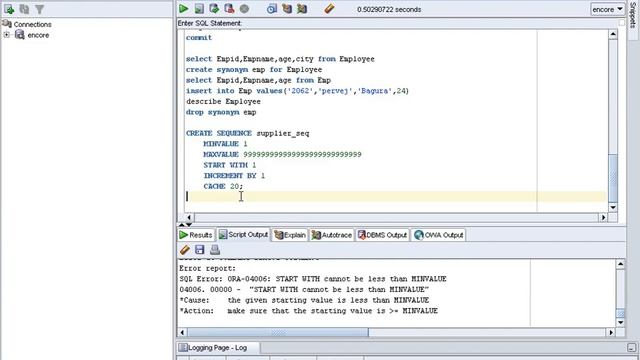The image size is (640, 360).
Task: Click the 'START WITH 1' line
Action: pyautogui.click(x=230, y=165)
